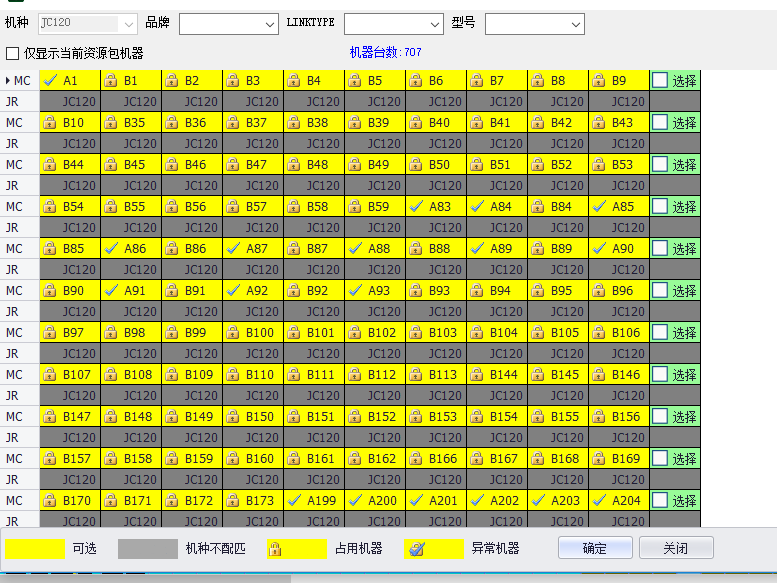
Task: Check the 选择 box for the A1 row
Action: tap(660, 81)
